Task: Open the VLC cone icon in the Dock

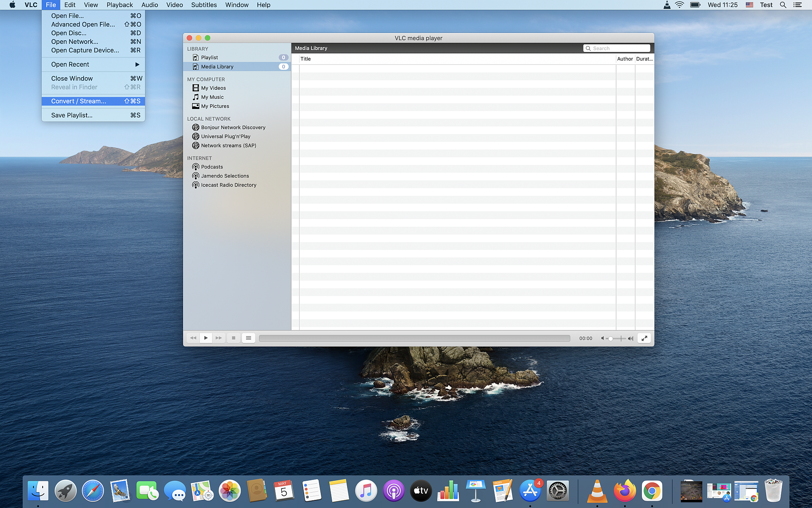Action: click(597, 491)
